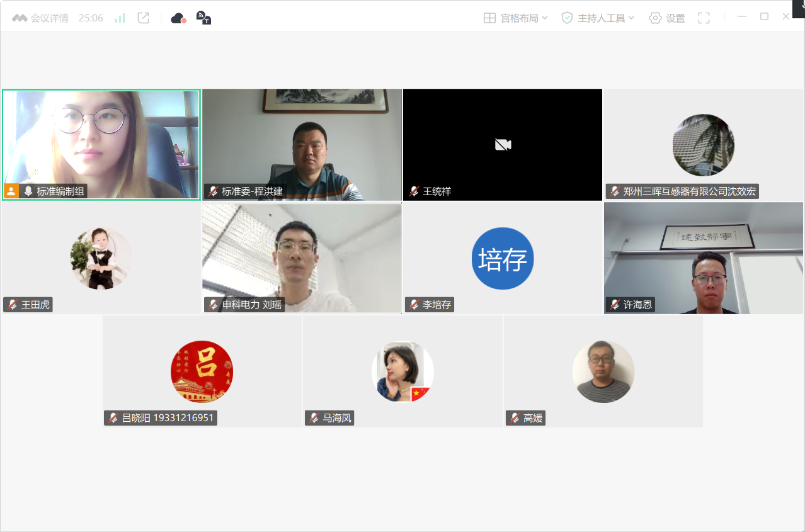Click the live caption transcription icon

click(x=203, y=18)
